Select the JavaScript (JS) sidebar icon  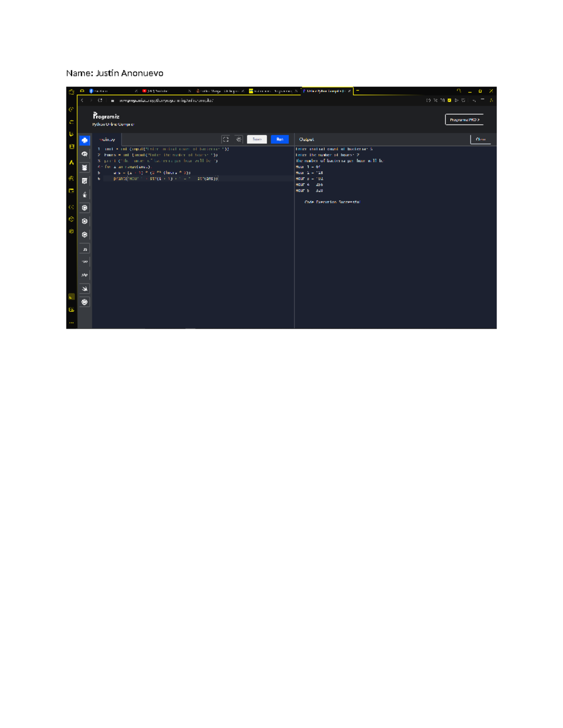[84, 248]
